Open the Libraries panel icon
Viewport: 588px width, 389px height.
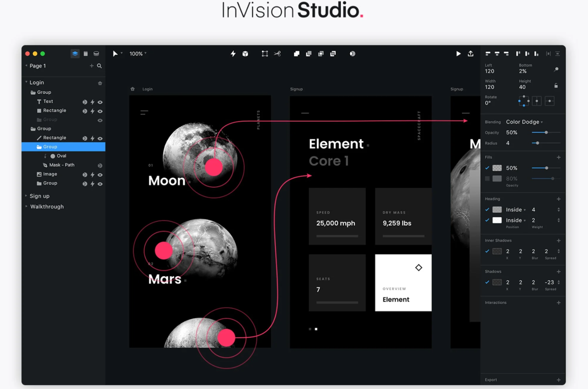96,54
